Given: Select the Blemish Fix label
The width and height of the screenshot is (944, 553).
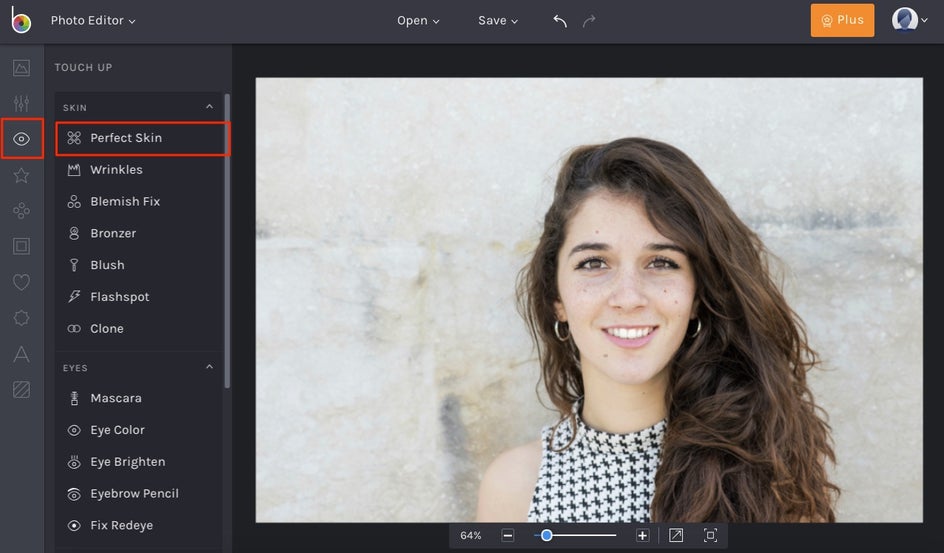Looking at the screenshot, I should pos(125,202).
